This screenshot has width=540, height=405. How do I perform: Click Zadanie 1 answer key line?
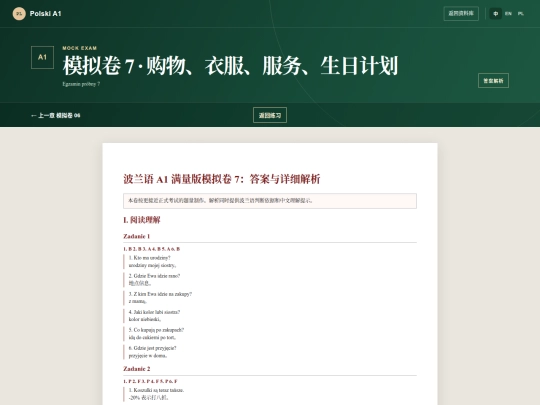(x=152, y=249)
